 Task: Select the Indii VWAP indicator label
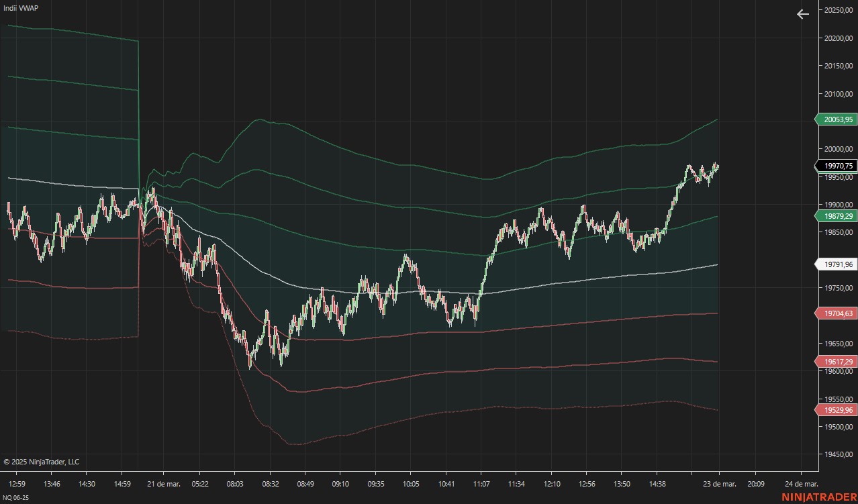(x=21, y=7)
